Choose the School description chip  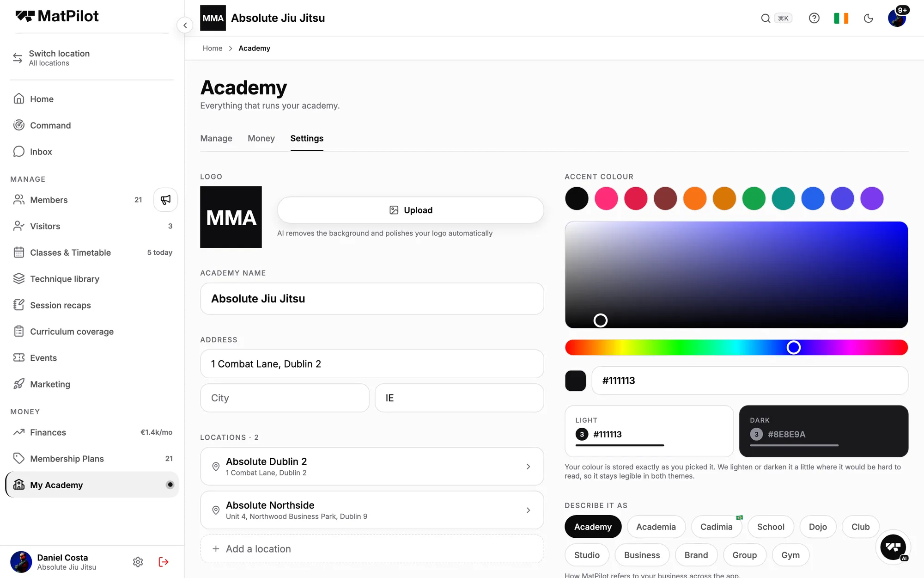click(771, 527)
